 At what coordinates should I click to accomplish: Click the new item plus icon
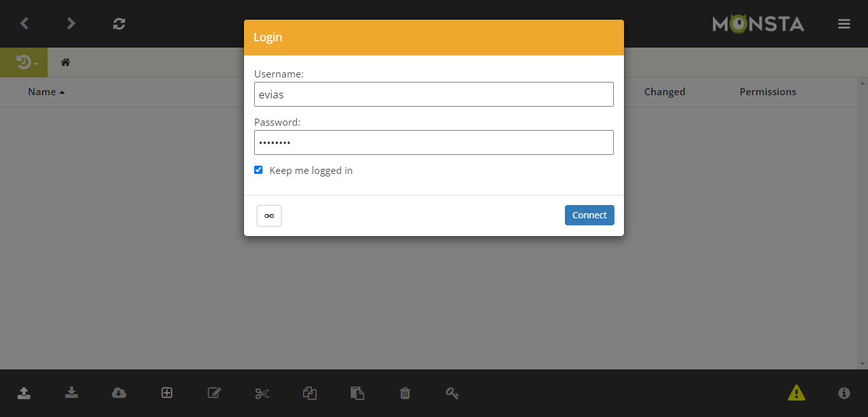166,394
